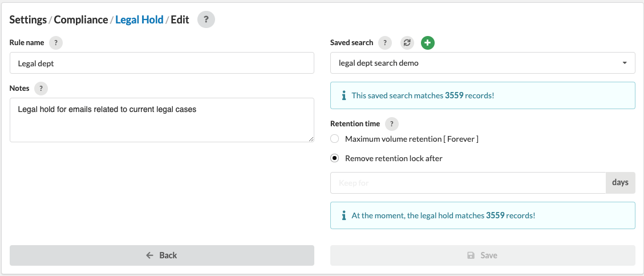The image size is (644, 276).
Task: Refresh the saved search list
Action: 407,43
